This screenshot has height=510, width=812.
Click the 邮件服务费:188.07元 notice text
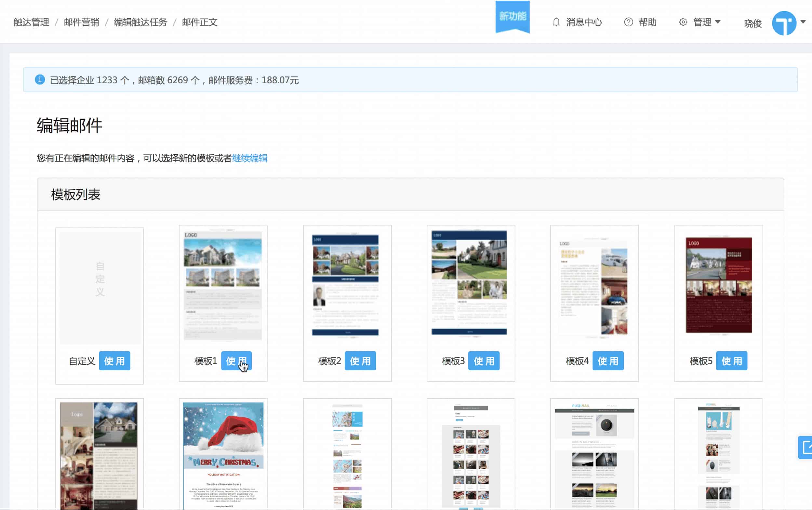coord(254,80)
